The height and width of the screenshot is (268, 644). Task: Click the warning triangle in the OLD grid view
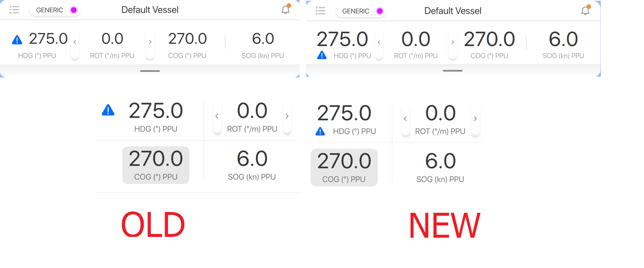108,110
